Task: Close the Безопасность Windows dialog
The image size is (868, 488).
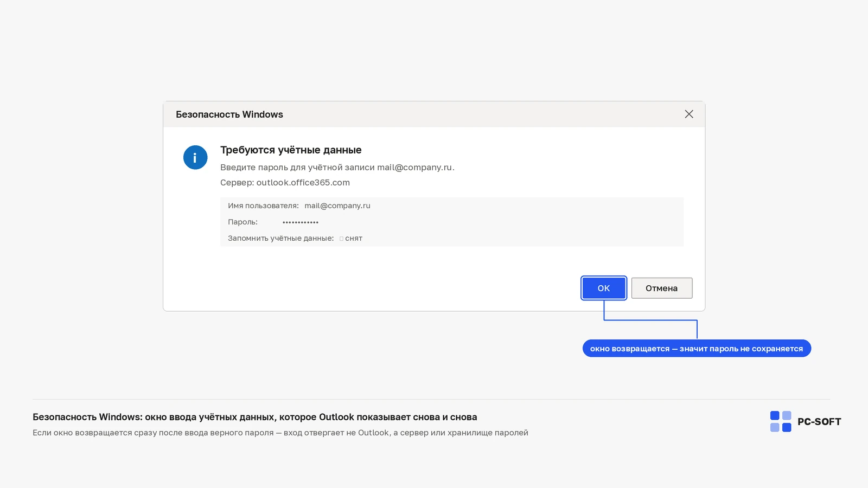Action: [689, 114]
